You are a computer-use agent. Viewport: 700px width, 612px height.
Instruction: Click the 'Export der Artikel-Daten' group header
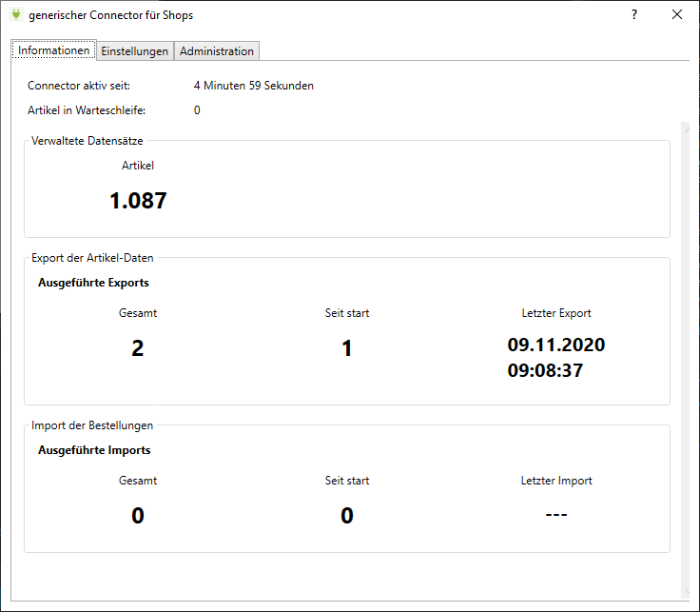click(92, 258)
